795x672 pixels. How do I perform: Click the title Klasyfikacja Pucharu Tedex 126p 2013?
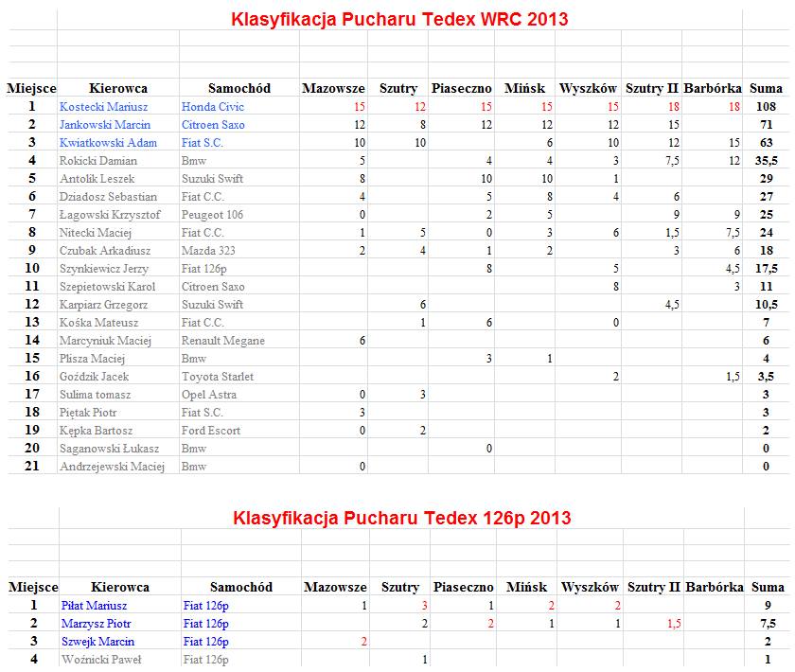[401, 518]
